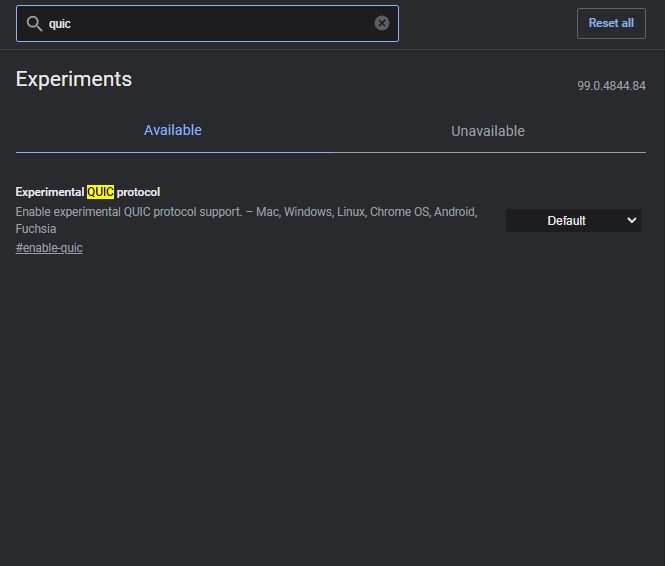Screen dimensions: 665x566
Task: Click the blue underline beneath Available tab
Action: pyautogui.click(x=173, y=152)
